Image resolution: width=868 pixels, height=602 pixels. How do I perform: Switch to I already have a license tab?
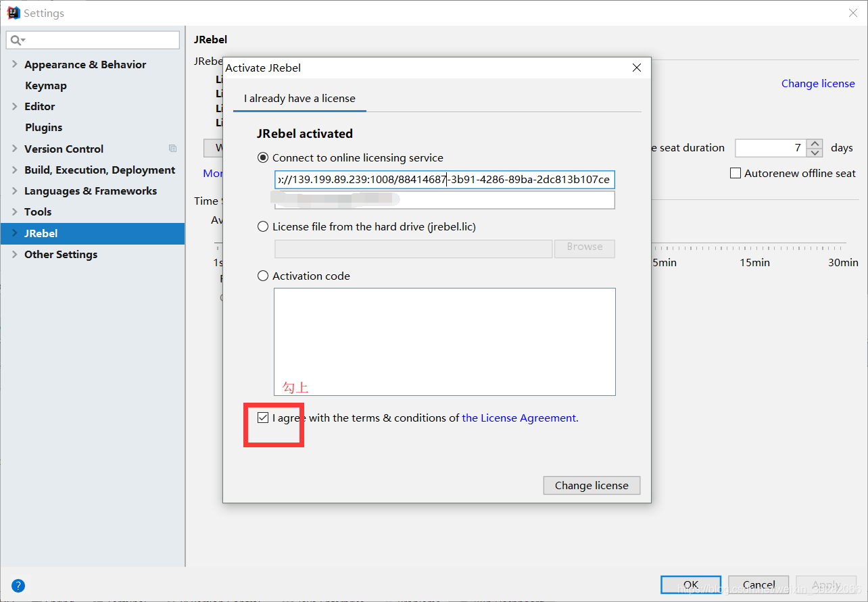click(299, 99)
